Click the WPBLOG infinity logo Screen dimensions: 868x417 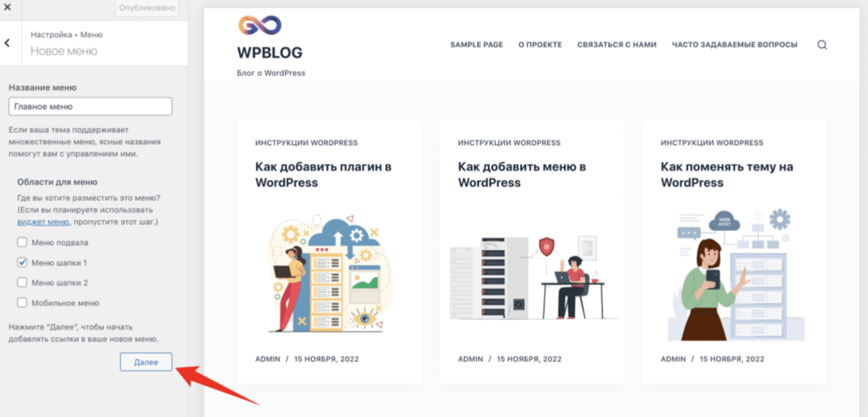pyautogui.click(x=260, y=25)
